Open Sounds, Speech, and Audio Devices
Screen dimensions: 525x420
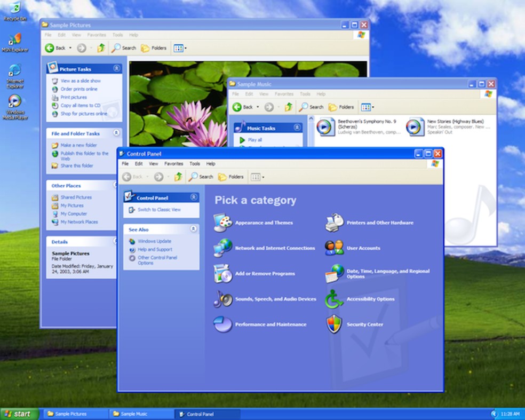click(277, 299)
